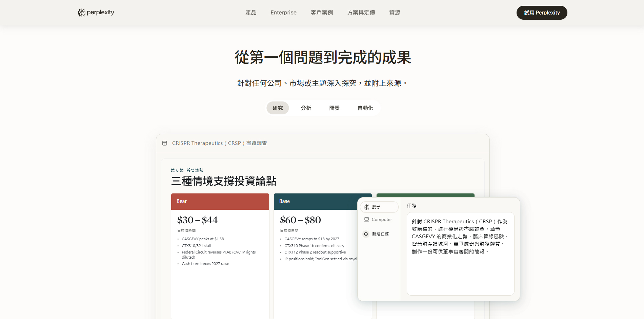Click the red Bear scenario header

coord(220,202)
